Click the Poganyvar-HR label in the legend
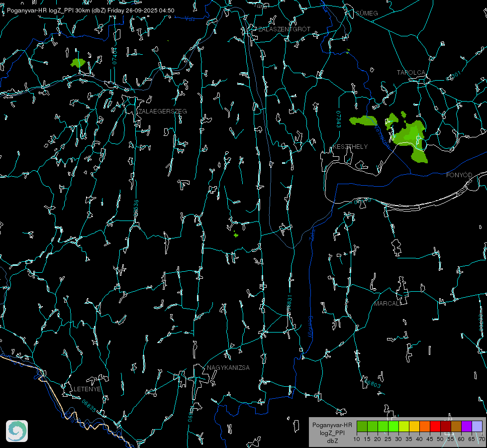Image resolution: width=487 pixels, height=448 pixels. (332, 425)
